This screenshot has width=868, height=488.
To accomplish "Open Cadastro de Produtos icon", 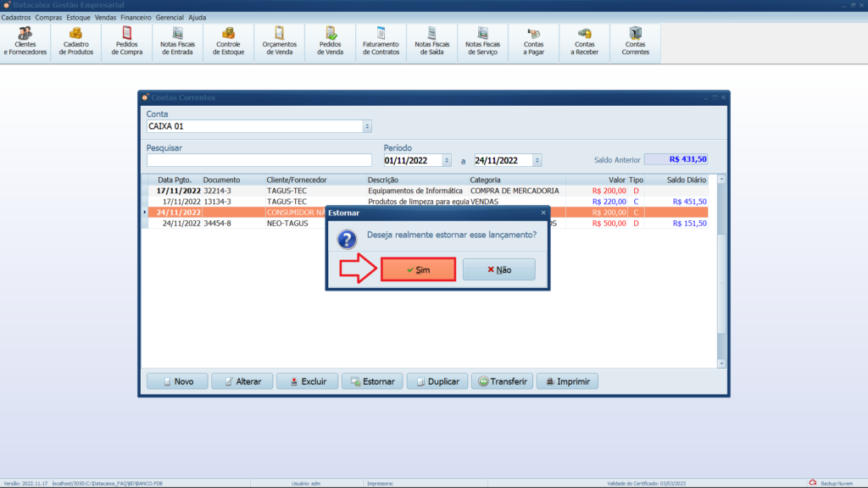I will [76, 41].
